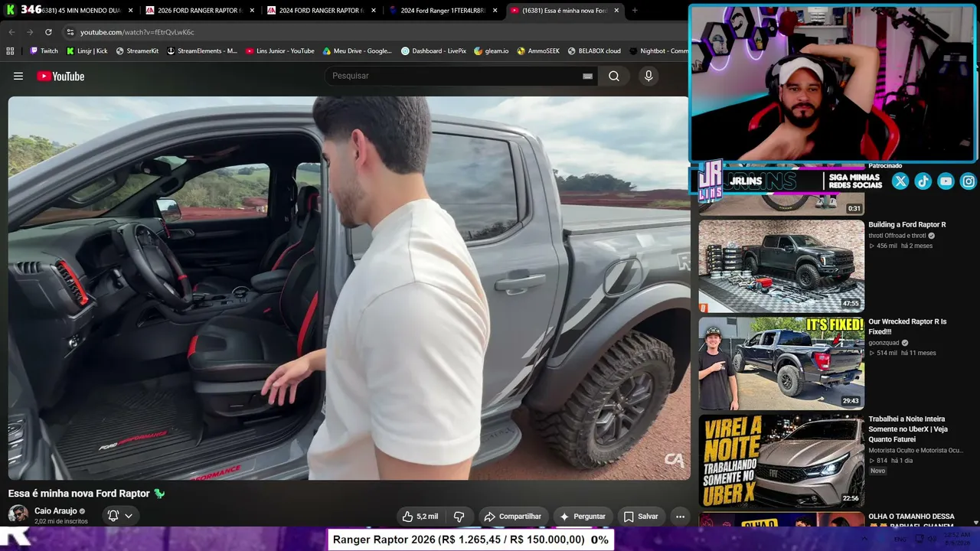Open 'Our Wrecked Raptor R Is Fixed!!!' title

coord(907,327)
